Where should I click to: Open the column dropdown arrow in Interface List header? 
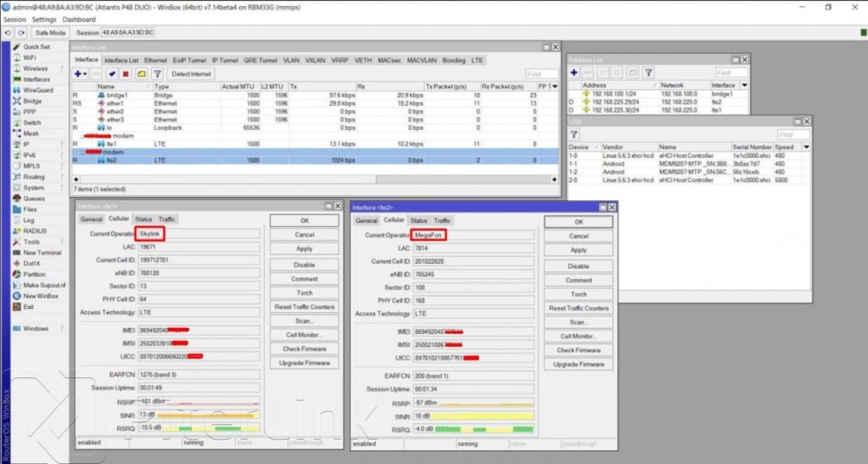pos(554,87)
